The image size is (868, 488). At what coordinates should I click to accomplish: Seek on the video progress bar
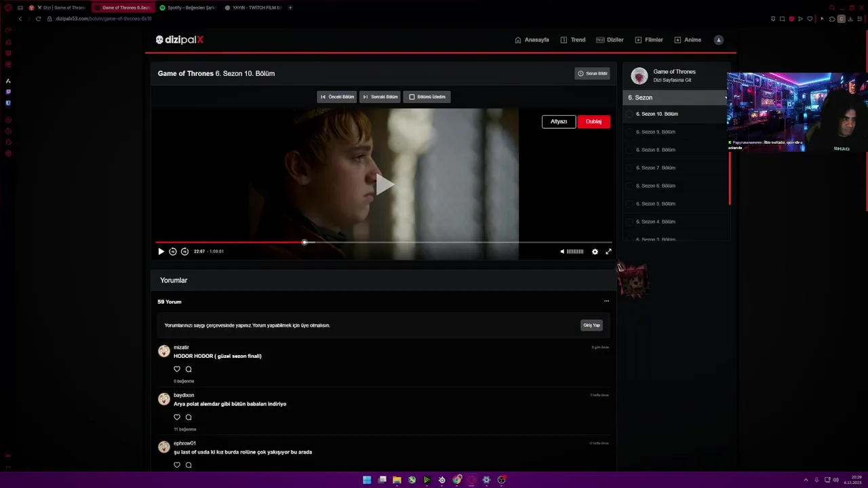point(383,242)
